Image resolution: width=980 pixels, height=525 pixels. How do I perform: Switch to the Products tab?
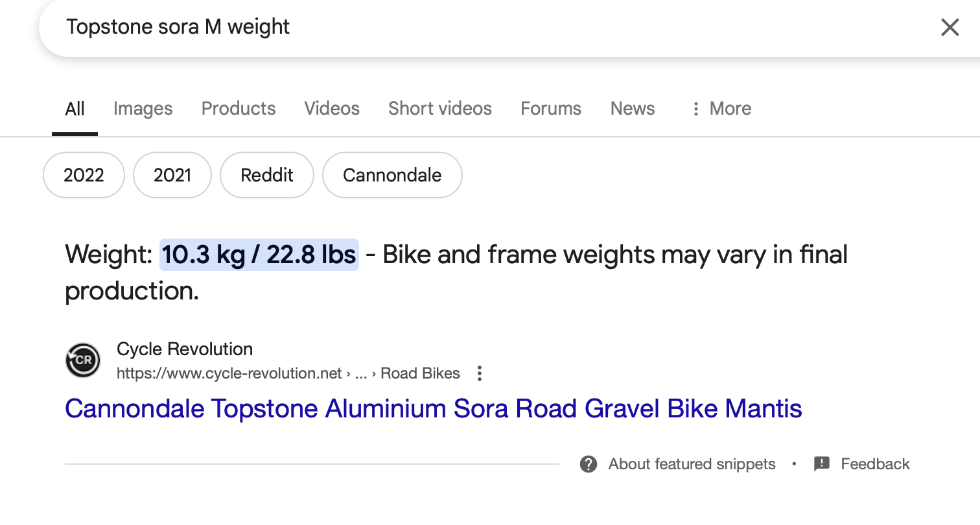pyautogui.click(x=239, y=109)
